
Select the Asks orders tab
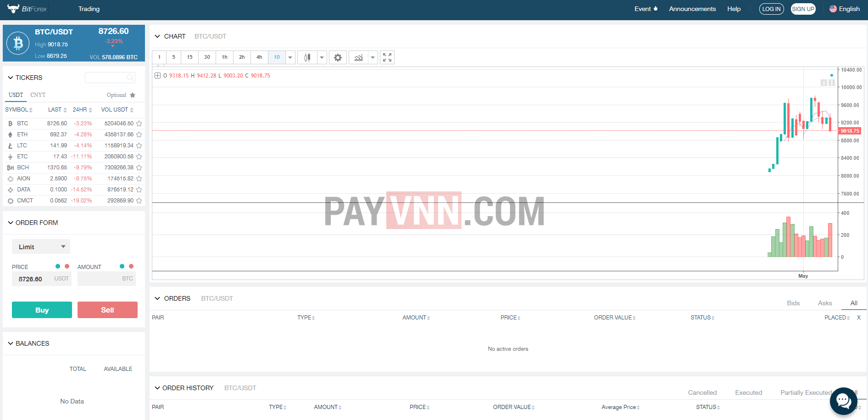[x=825, y=303]
